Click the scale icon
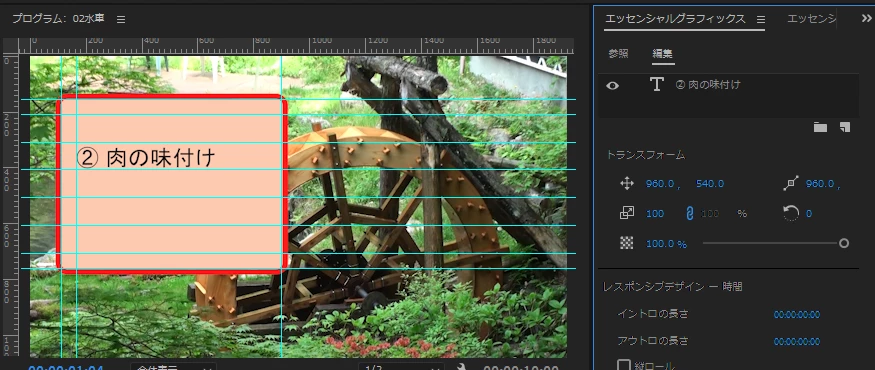The image size is (875, 370). 627,213
